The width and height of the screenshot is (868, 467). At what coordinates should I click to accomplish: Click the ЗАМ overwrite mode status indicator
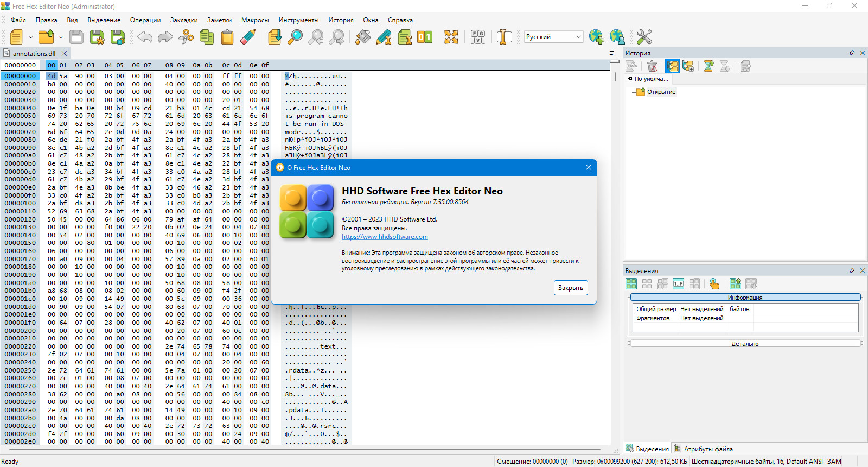coord(834,462)
